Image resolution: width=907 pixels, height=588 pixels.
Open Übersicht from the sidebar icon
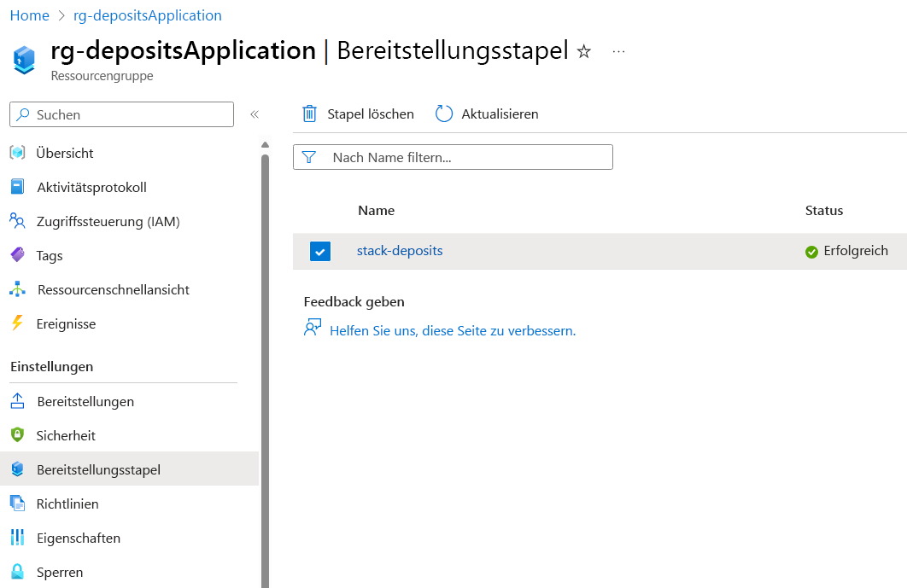click(x=19, y=153)
